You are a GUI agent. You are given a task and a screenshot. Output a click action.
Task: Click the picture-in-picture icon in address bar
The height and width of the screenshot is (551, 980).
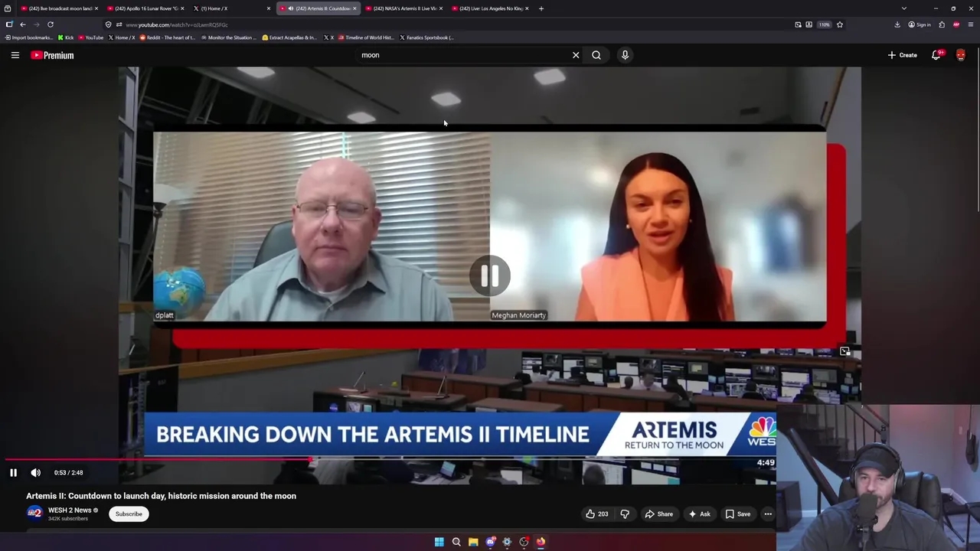click(x=798, y=24)
